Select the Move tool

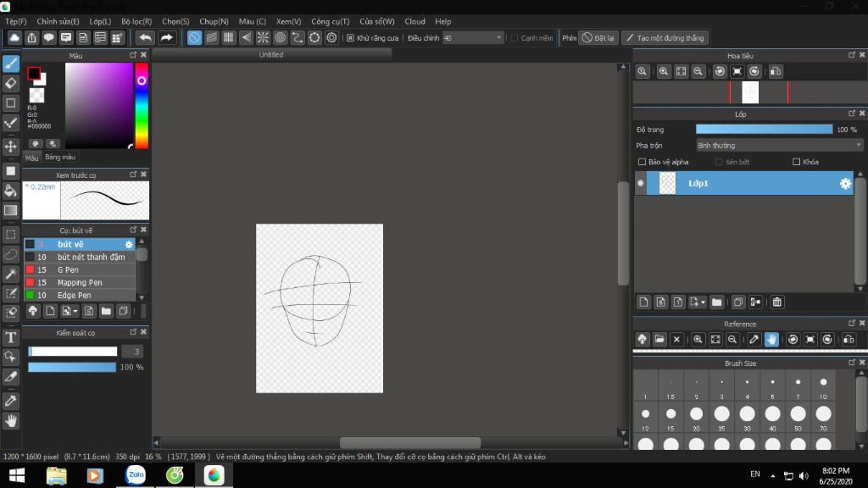point(11,147)
